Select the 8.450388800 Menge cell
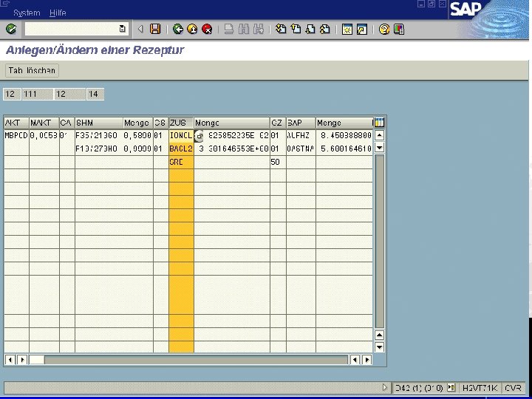 (x=344, y=136)
